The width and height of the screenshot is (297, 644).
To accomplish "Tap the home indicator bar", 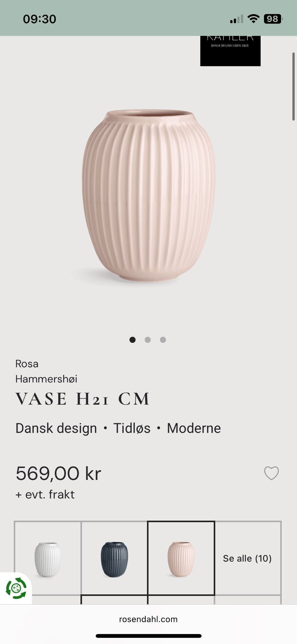I will coord(148,636).
